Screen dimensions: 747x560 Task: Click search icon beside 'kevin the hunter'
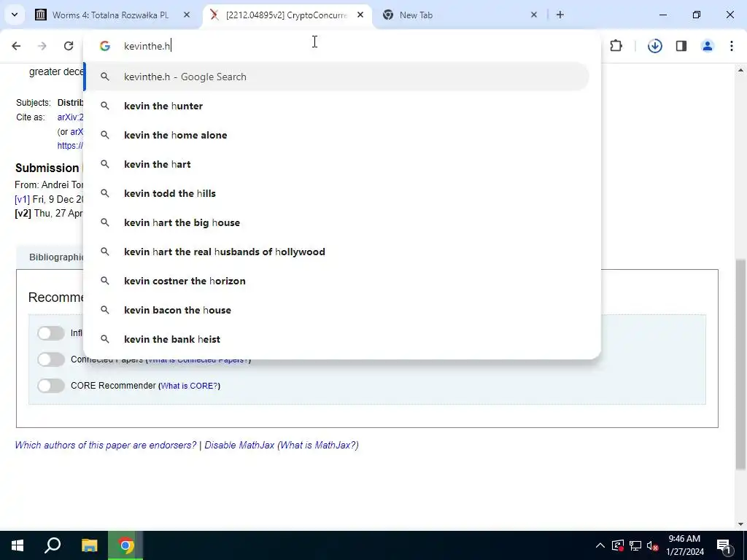(x=105, y=106)
